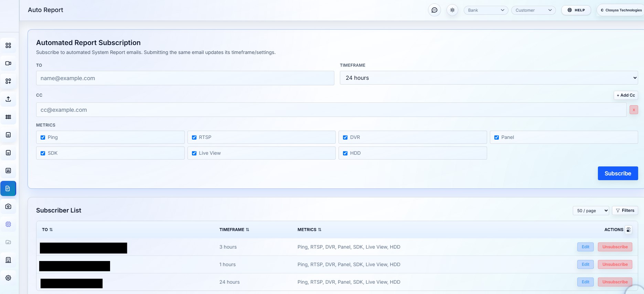644x294 pixels.
Task: Open the floppy-style save sidebar icon
Action: pyautogui.click(x=8, y=171)
